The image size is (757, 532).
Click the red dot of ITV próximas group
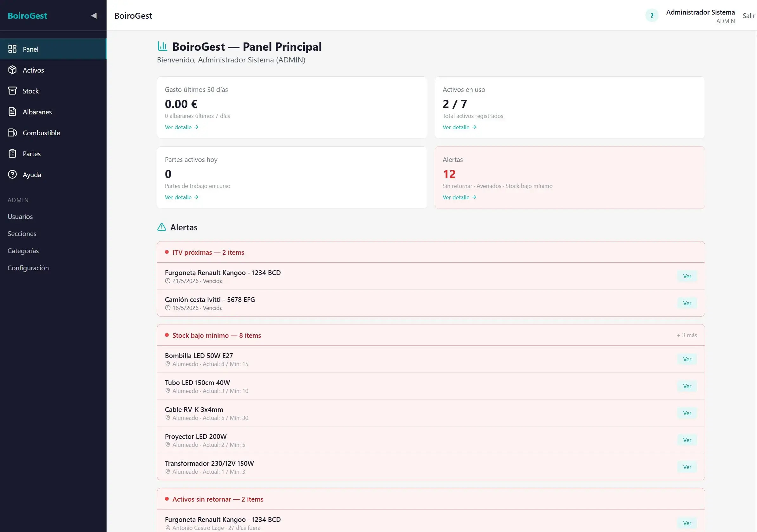(x=167, y=252)
